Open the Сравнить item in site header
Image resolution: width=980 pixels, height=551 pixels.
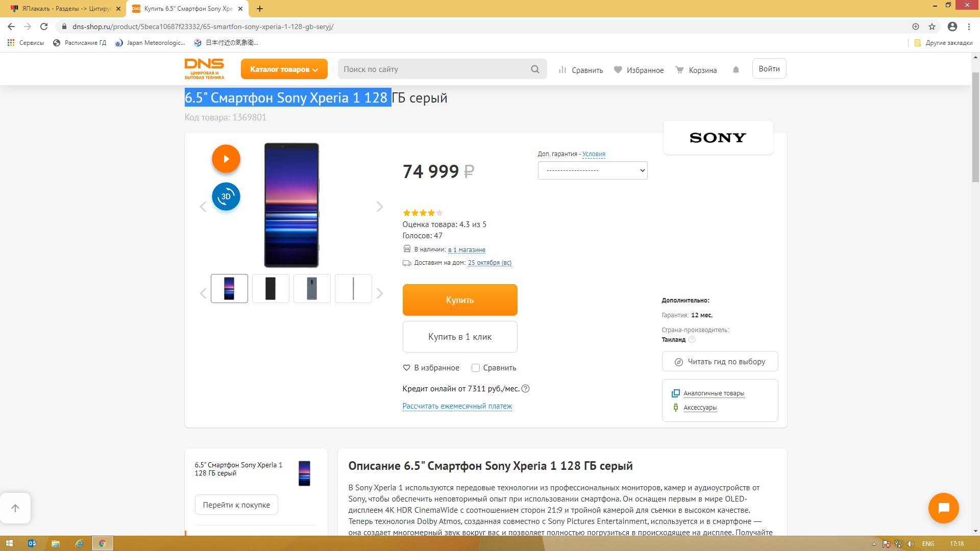(x=581, y=70)
